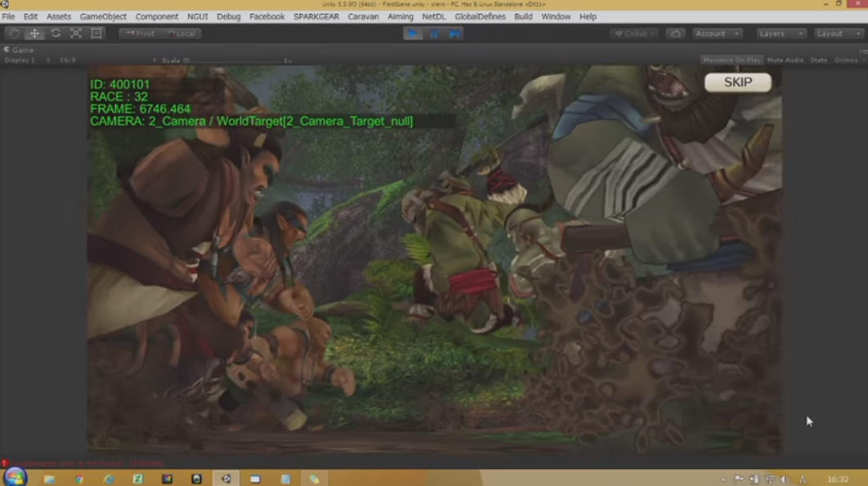868x486 pixels.
Task: Open the Layers dropdown
Action: [x=781, y=33]
